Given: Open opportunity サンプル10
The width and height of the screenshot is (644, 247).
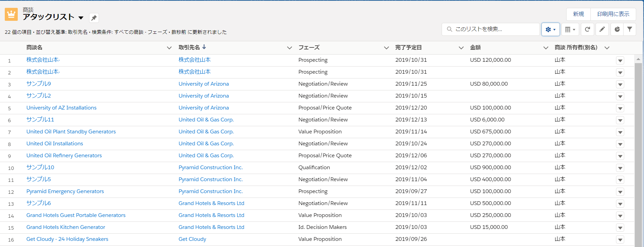Looking at the screenshot, I should [x=40, y=167].
